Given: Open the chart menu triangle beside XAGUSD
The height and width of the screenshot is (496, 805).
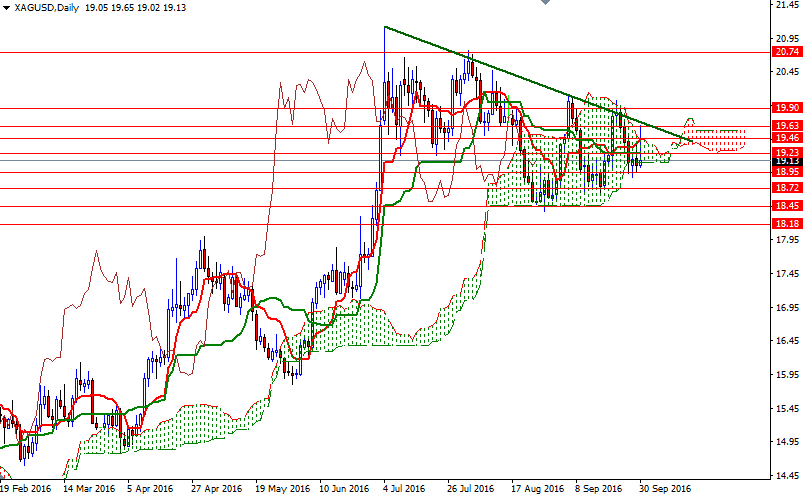Looking at the screenshot, I should click(6, 8).
